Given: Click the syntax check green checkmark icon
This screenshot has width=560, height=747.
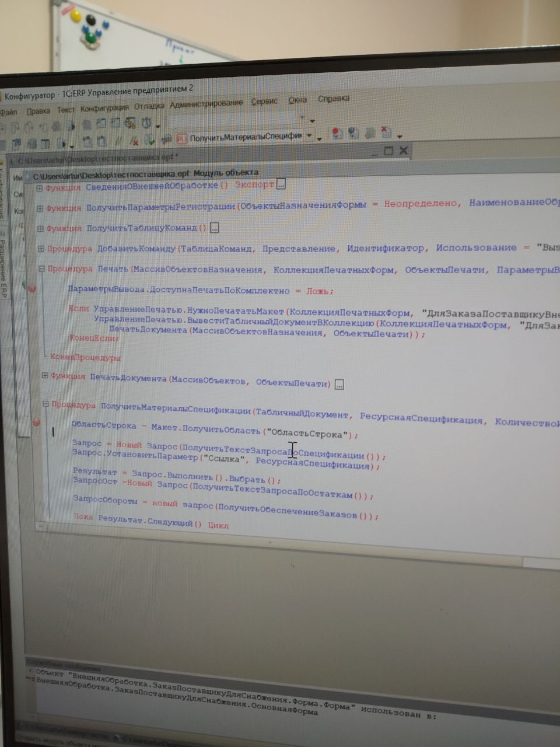Looking at the screenshot, I should (150, 140).
